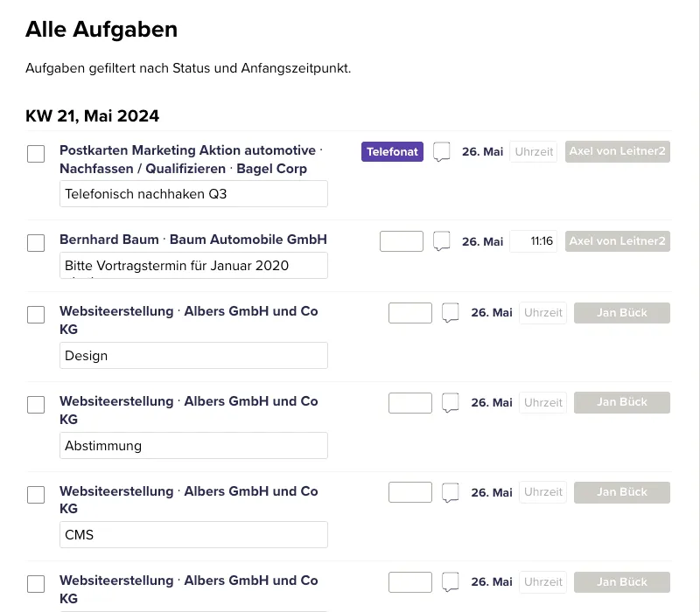Click the 11:16 time field
This screenshot has width=700, height=612.
(534, 241)
